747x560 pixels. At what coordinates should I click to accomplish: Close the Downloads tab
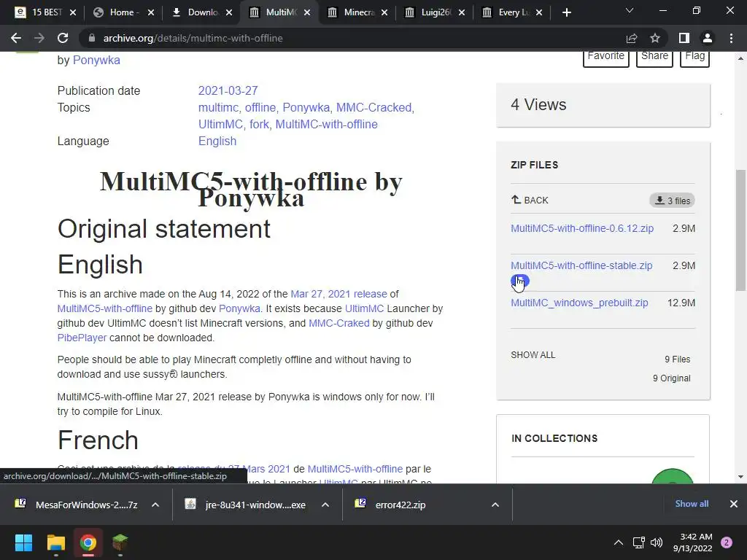(229, 12)
